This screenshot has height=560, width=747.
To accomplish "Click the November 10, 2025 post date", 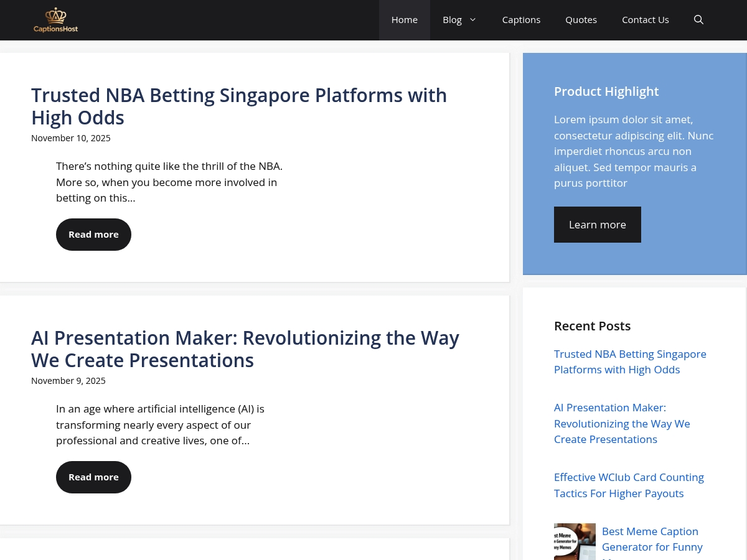I will pyautogui.click(x=71, y=138).
